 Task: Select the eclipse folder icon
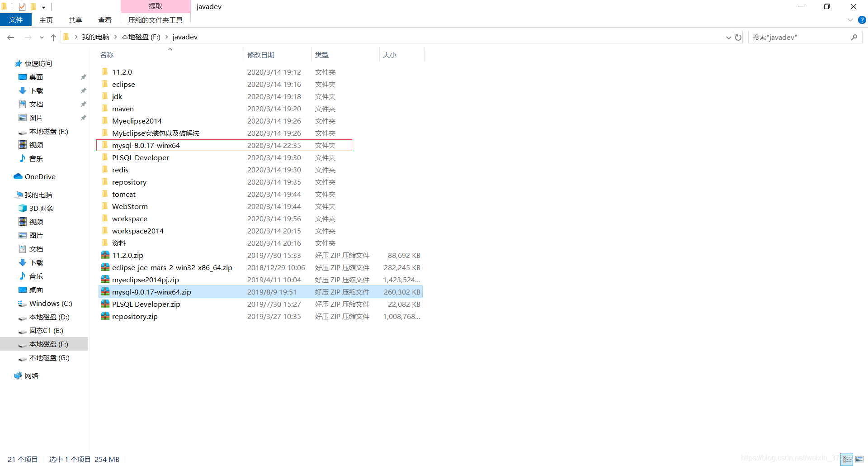click(105, 84)
